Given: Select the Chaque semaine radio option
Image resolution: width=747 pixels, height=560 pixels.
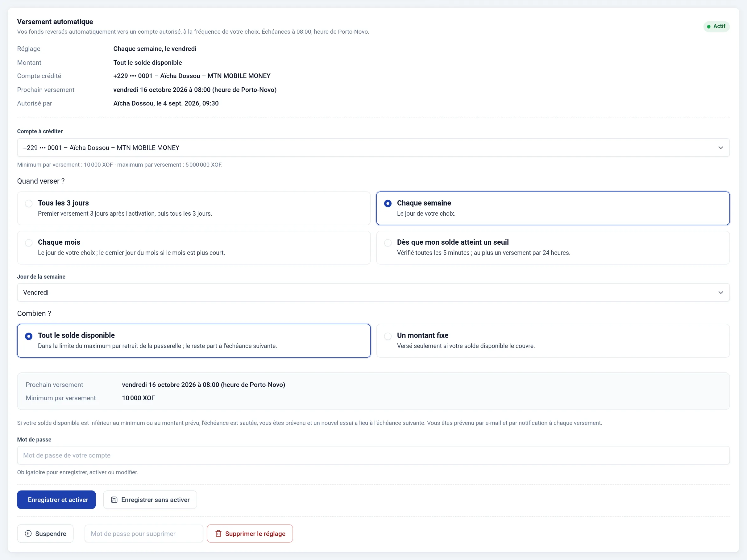Looking at the screenshot, I should coord(553,208).
